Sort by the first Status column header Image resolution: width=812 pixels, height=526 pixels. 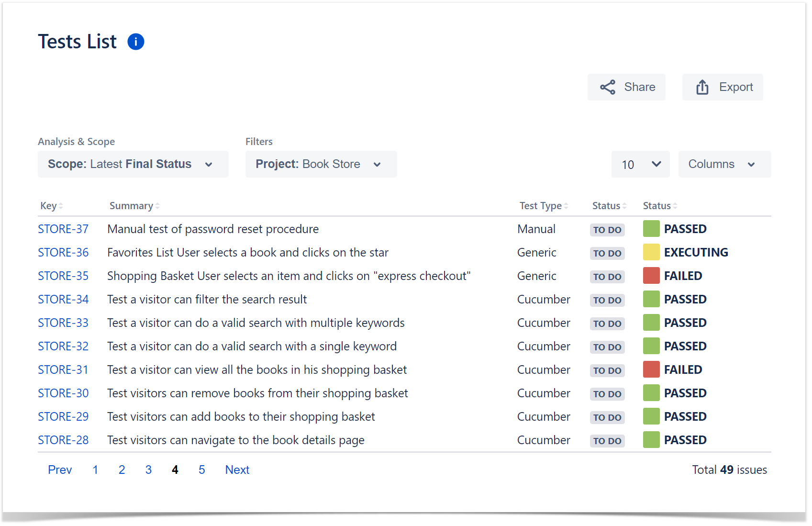(609, 206)
